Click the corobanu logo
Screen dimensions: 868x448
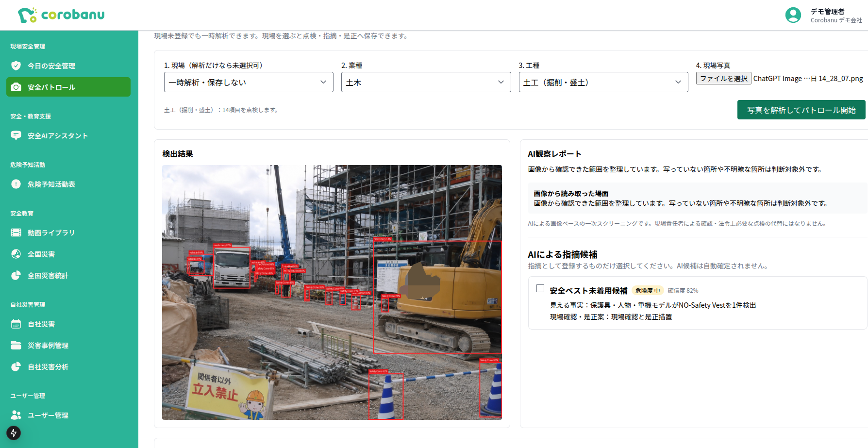coord(61,15)
